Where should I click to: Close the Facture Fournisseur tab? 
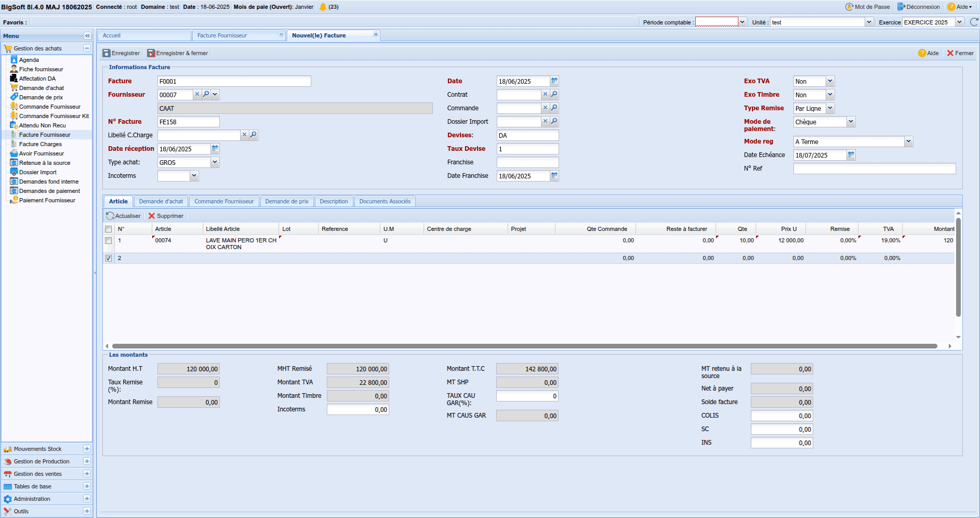coord(281,34)
